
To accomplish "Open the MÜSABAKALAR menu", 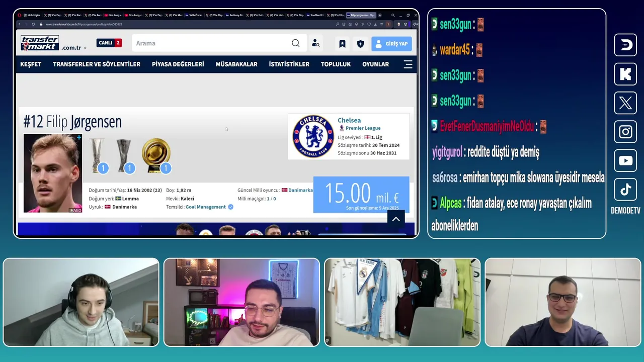I will point(236,64).
